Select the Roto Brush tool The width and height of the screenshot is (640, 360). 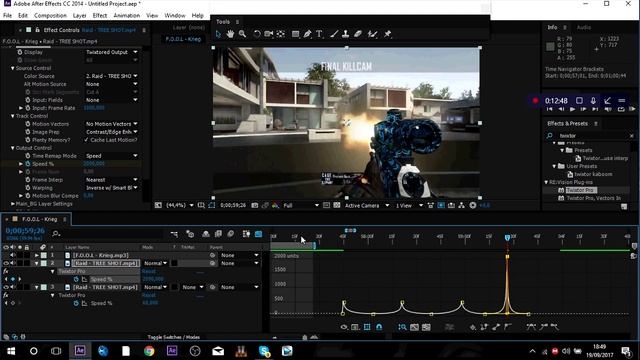click(372, 34)
